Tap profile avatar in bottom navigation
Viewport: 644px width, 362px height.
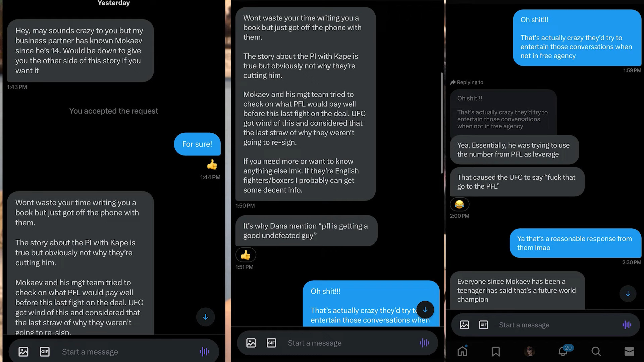[529, 351]
